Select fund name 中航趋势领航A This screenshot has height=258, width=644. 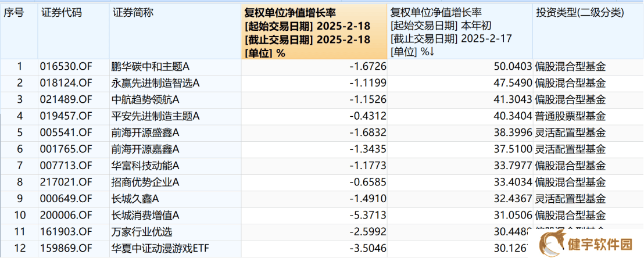145,100
